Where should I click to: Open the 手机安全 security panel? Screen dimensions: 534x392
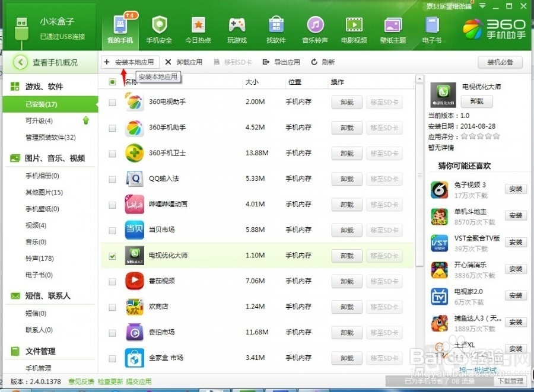158,28
